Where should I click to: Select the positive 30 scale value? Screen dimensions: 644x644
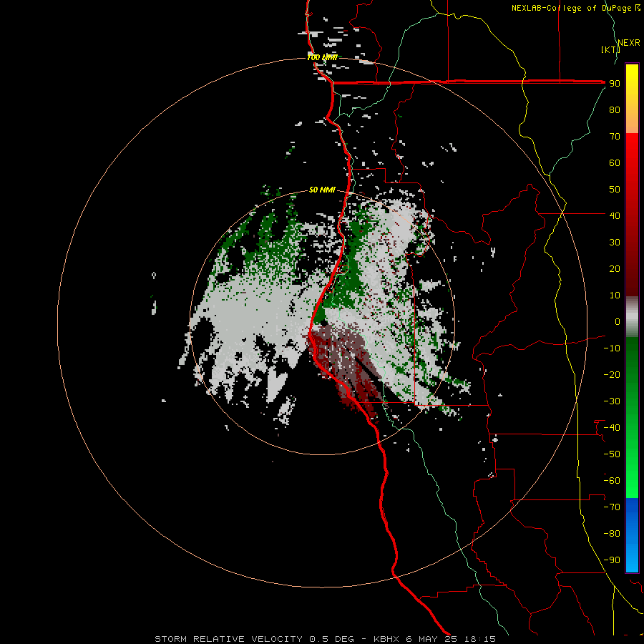coord(615,243)
